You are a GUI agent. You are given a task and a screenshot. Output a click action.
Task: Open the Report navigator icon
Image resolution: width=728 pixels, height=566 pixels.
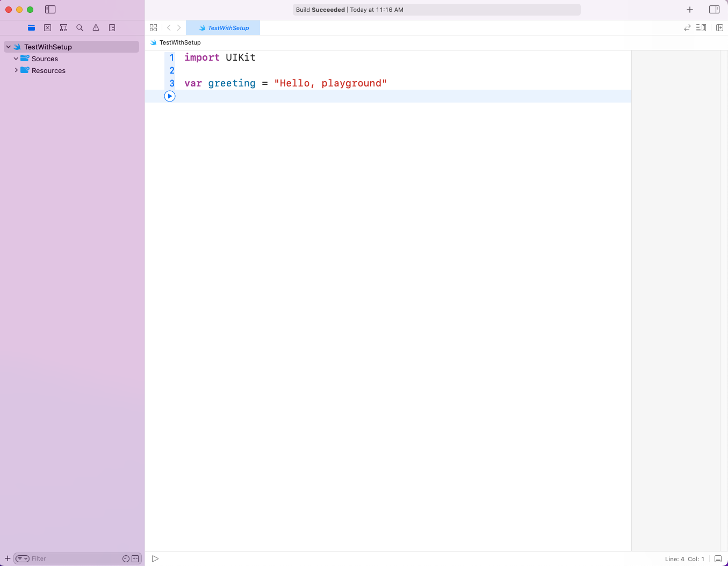(112, 28)
